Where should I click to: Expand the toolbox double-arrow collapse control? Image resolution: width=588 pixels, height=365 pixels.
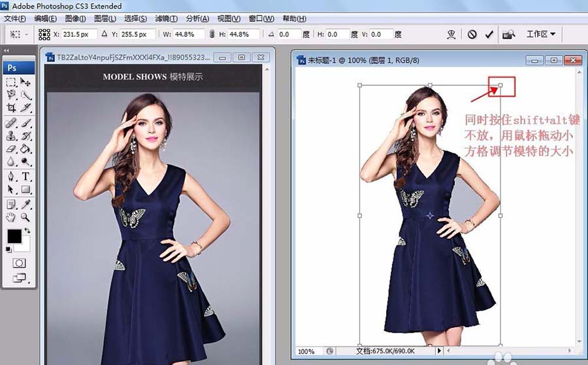pos(7,50)
